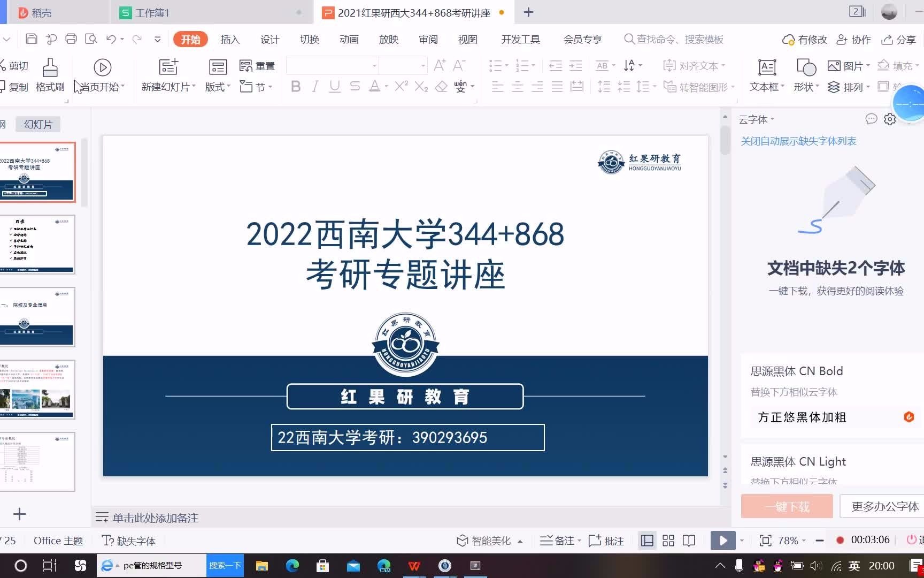Start slideshow from current page
The height and width of the screenshot is (578, 924).
coord(102,75)
